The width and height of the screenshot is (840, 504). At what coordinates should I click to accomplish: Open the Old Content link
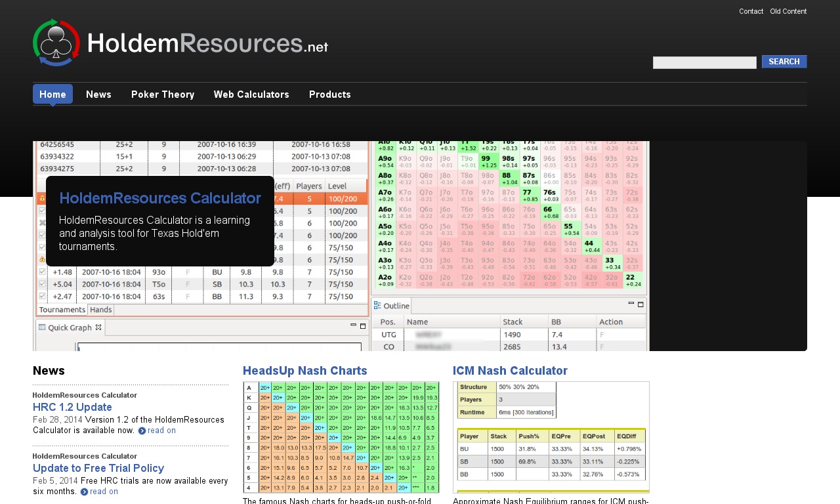788,12
